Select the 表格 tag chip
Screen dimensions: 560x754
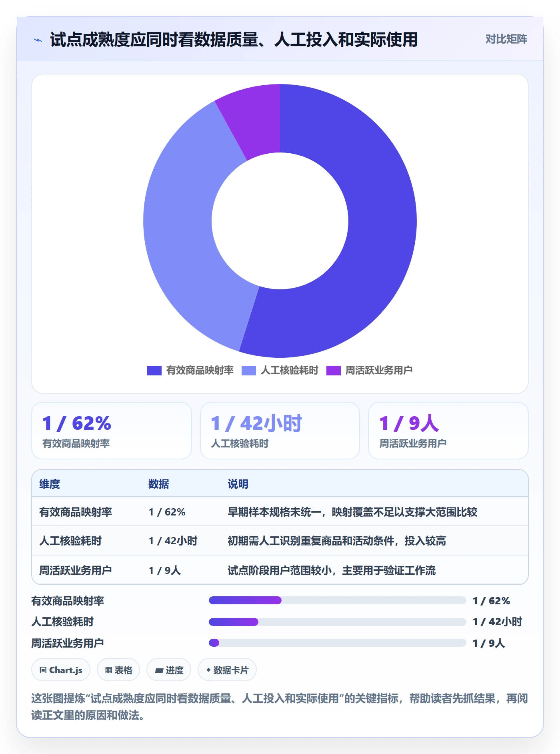pyautogui.click(x=118, y=670)
